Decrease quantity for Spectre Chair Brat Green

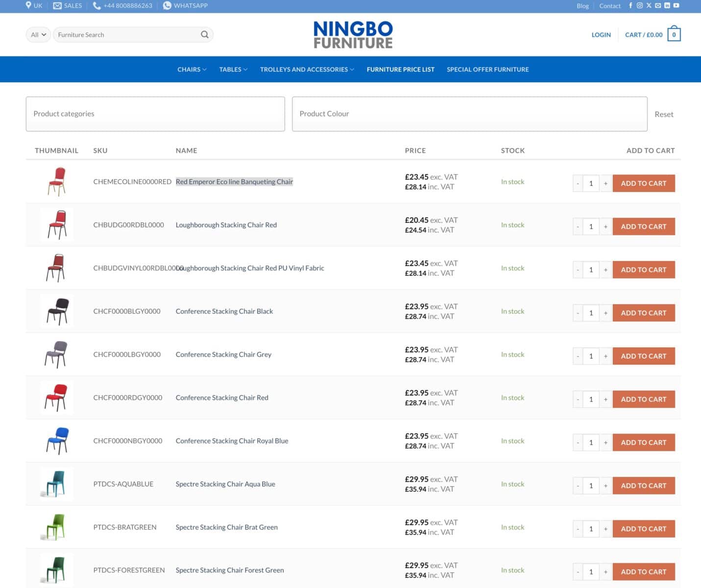tap(578, 529)
